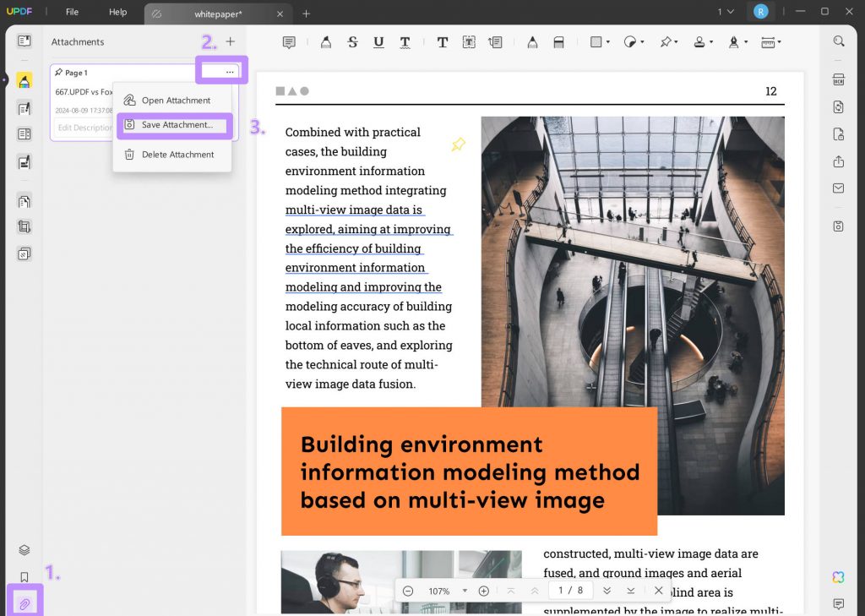
Task: Run OCR from the right sidebar
Action: coord(838,80)
